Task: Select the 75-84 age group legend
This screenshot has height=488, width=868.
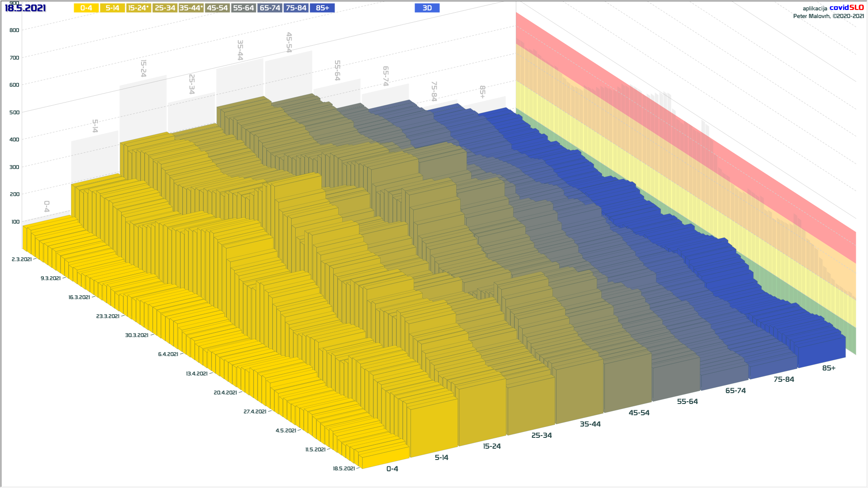Action: coord(296,8)
